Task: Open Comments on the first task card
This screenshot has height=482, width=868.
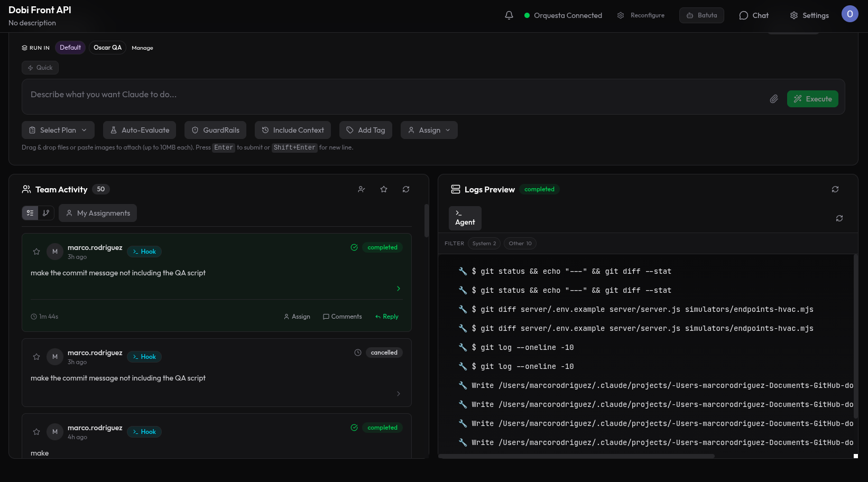Action: [x=343, y=317]
